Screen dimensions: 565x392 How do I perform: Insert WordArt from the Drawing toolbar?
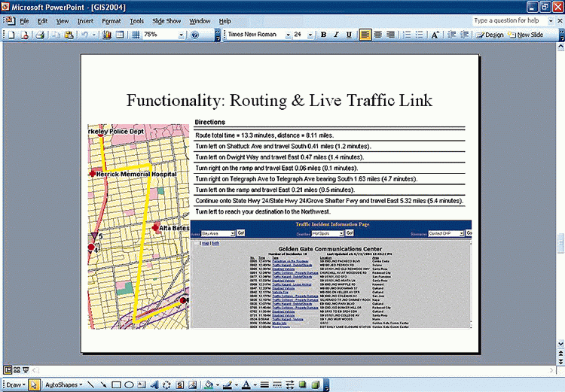[154, 384]
